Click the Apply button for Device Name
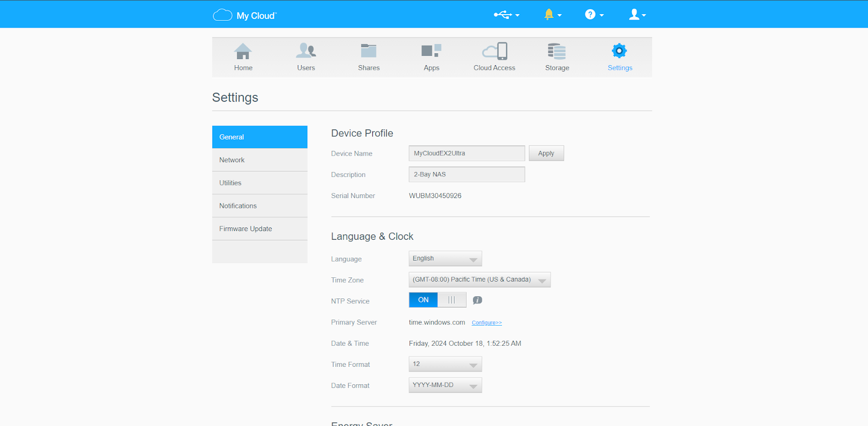The image size is (868, 426). pyautogui.click(x=546, y=154)
